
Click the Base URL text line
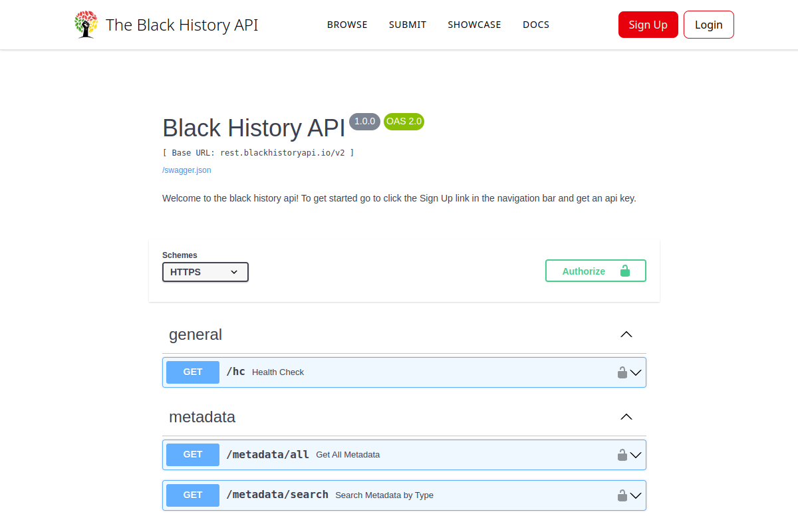pos(258,153)
